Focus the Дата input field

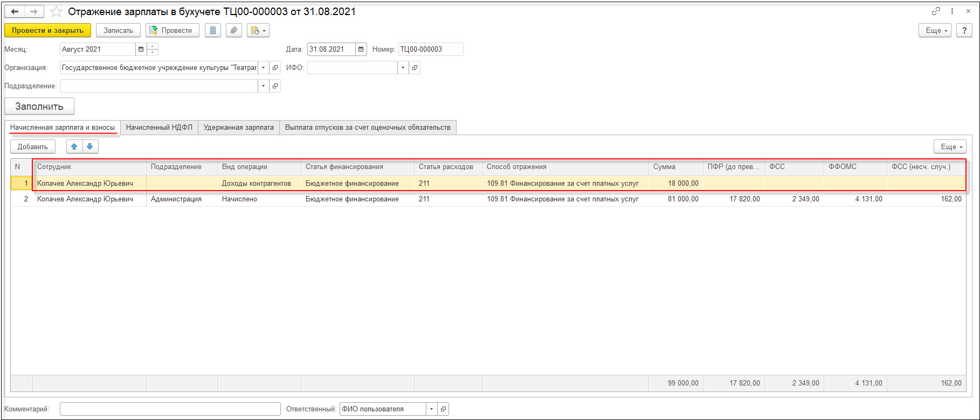click(x=331, y=49)
